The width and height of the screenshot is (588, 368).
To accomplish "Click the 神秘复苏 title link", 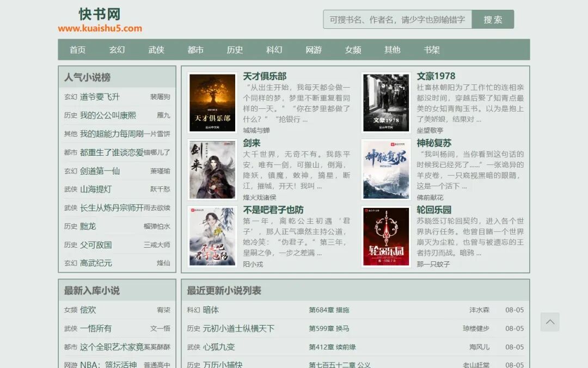I will (x=434, y=143).
